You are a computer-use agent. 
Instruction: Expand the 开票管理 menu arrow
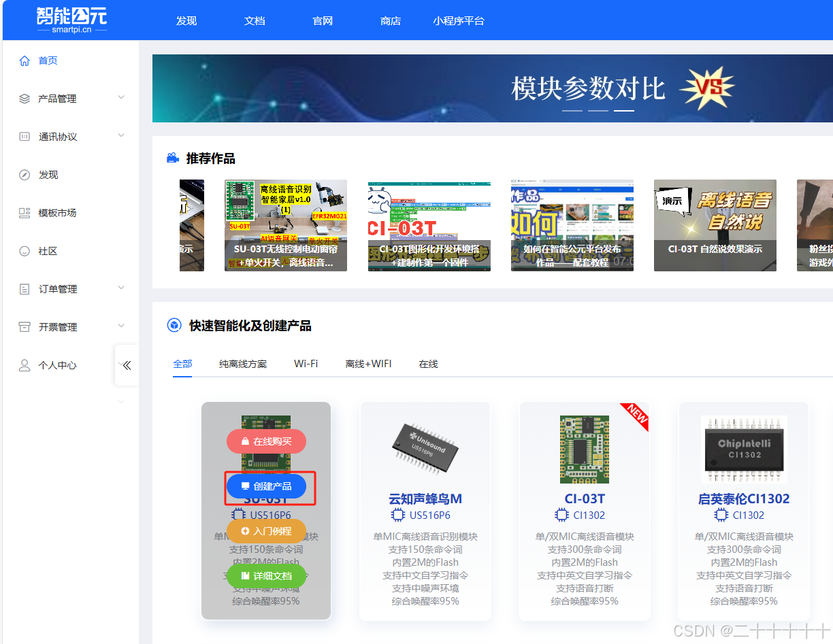click(121, 326)
